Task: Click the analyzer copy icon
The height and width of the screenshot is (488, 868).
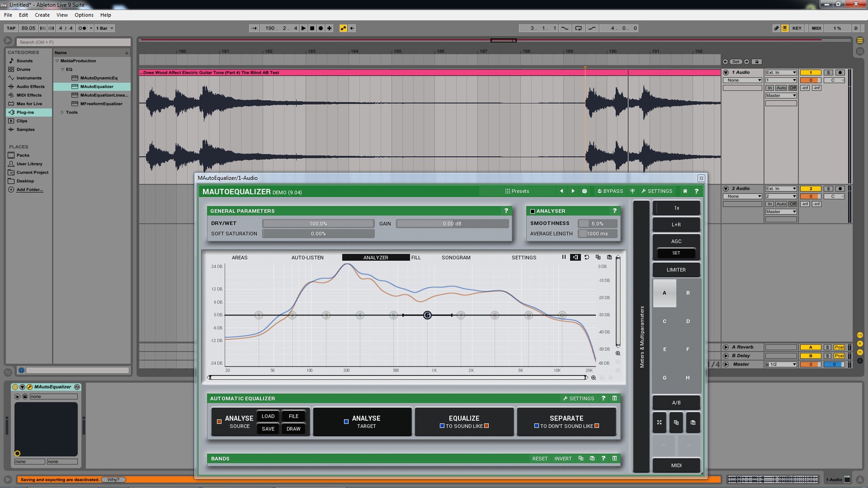Action: [x=598, y=257]
